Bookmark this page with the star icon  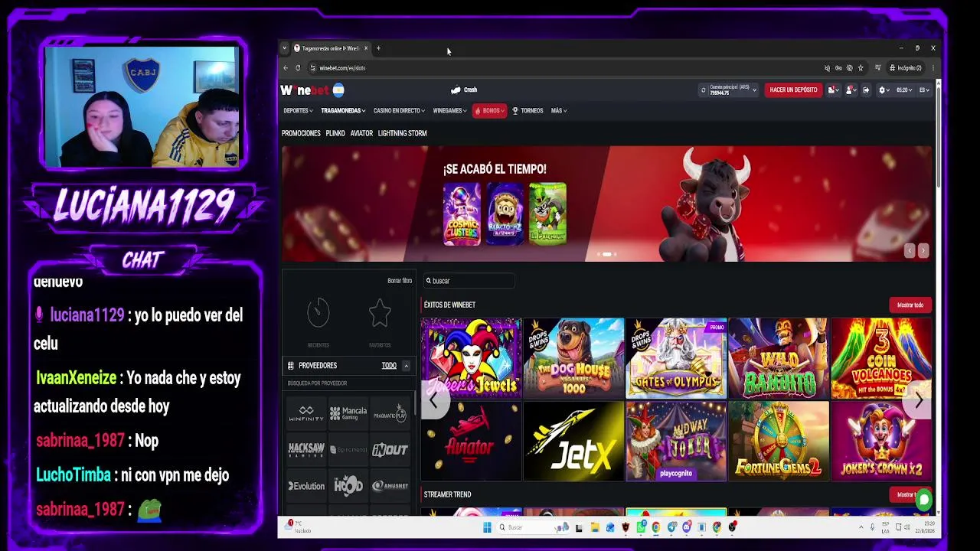pos(861,68)
